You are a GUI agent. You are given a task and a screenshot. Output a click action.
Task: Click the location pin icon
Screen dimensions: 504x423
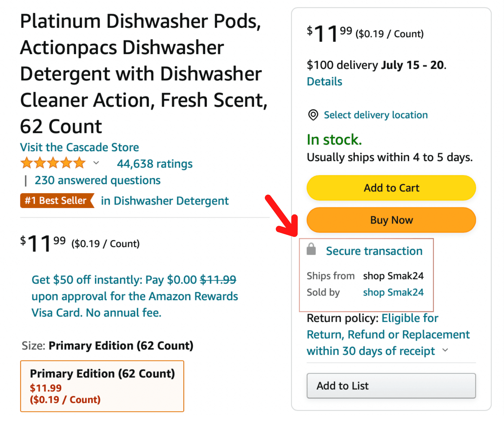click(x=313, y=115)
